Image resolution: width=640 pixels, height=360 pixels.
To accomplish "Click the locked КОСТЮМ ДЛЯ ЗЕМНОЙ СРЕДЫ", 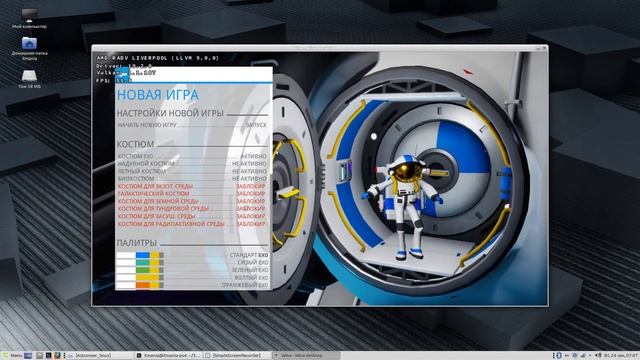I will tap(192, 201).
